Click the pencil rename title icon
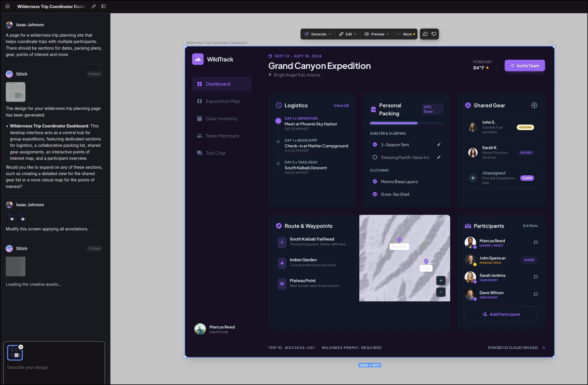588x385 pixels. click(x=94, y=6)
